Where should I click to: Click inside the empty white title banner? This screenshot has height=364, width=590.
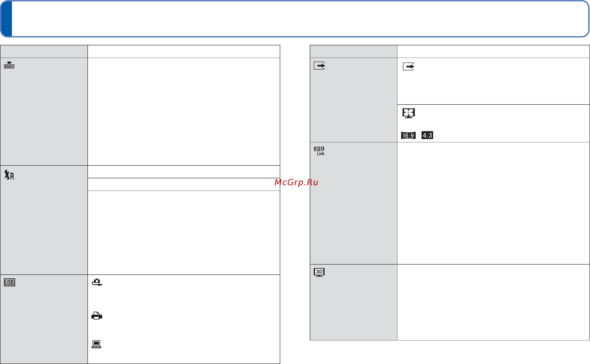[x=299, y=19]
